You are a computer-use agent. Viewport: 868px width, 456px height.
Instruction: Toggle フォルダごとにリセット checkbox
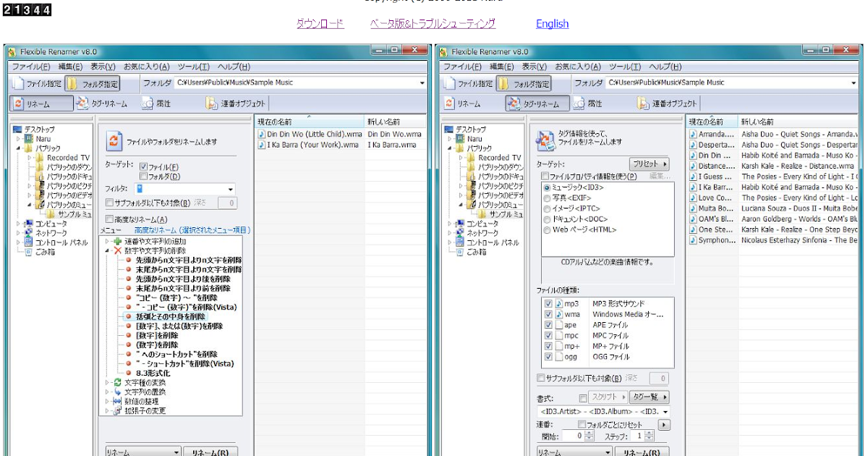point(582,425)
